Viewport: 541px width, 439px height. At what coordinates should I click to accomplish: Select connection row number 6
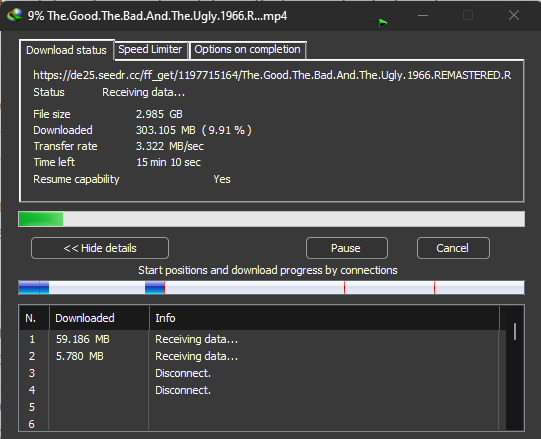(262, 423)
